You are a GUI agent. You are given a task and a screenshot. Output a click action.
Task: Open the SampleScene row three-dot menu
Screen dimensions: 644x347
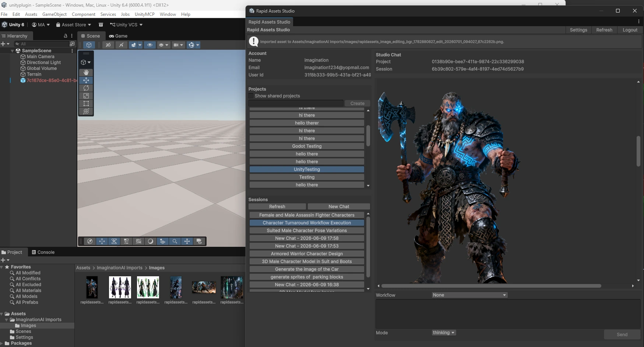click(72, 51)
